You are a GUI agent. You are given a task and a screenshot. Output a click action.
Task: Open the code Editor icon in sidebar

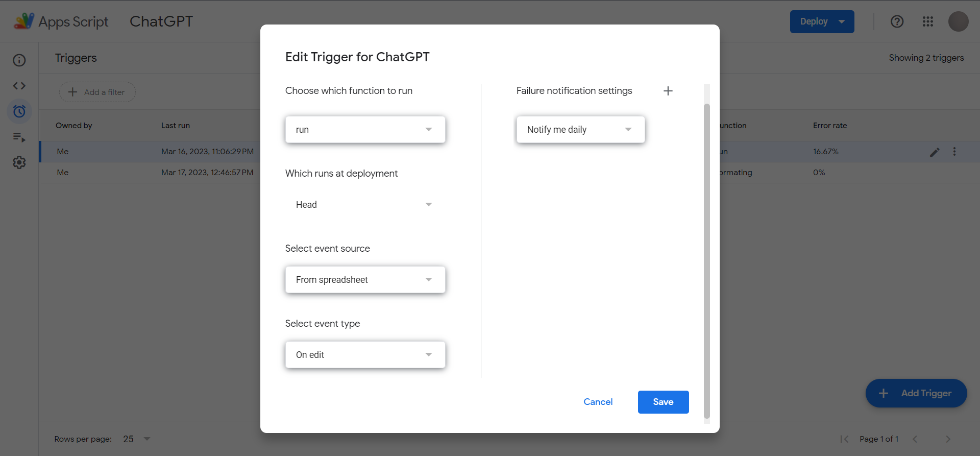click(19, 86)
